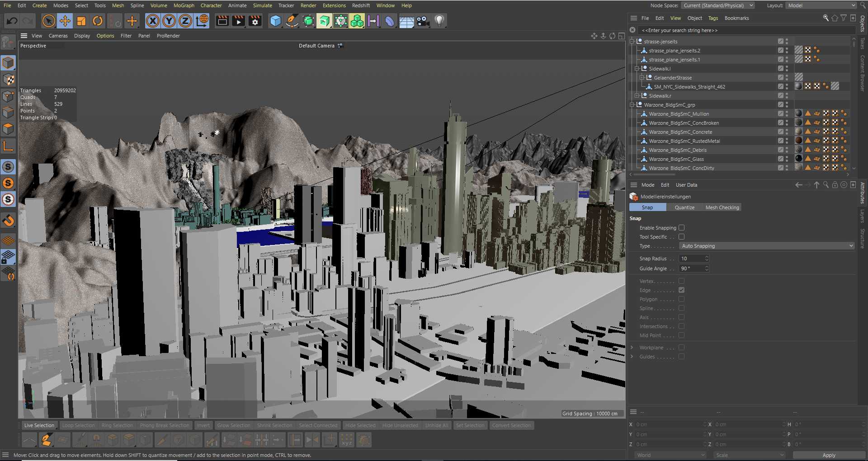Open the Redshift menu

click(x=361, y=5)
